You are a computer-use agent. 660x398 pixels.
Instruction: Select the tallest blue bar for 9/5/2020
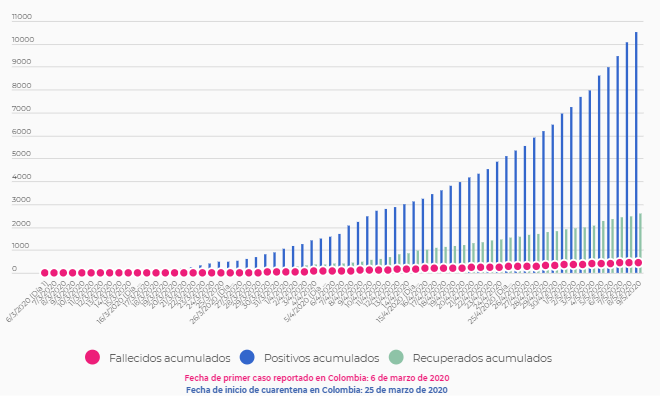pos(636,152)
